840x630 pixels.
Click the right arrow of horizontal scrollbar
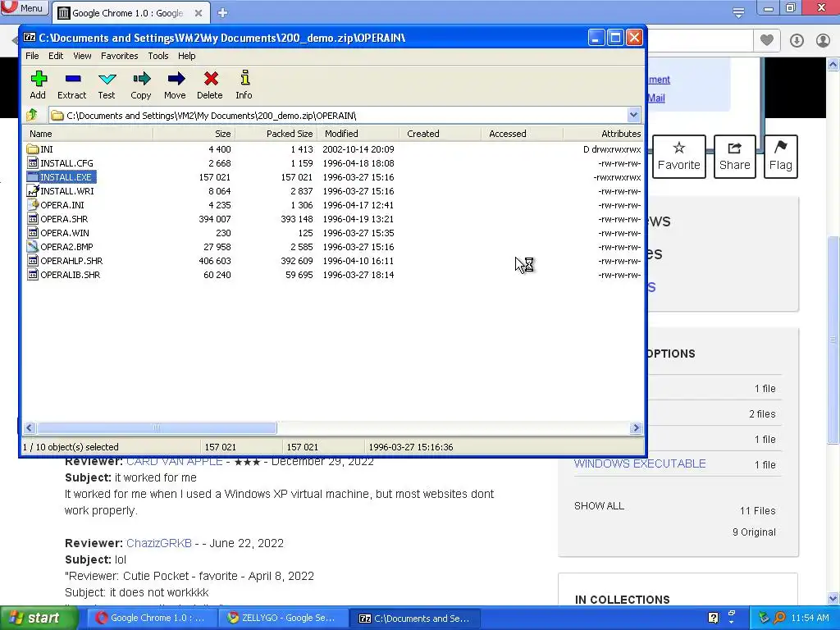point(636,427)
